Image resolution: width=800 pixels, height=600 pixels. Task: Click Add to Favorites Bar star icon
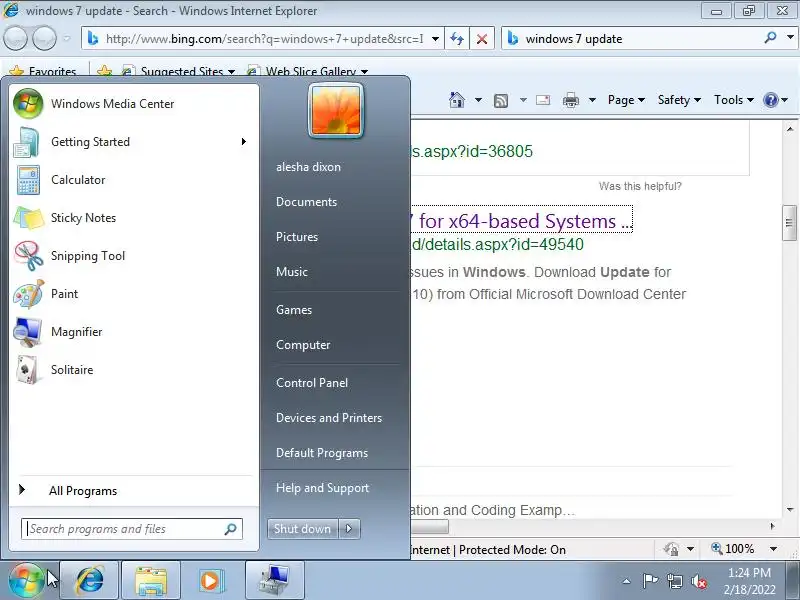click(x=104, y=71)
